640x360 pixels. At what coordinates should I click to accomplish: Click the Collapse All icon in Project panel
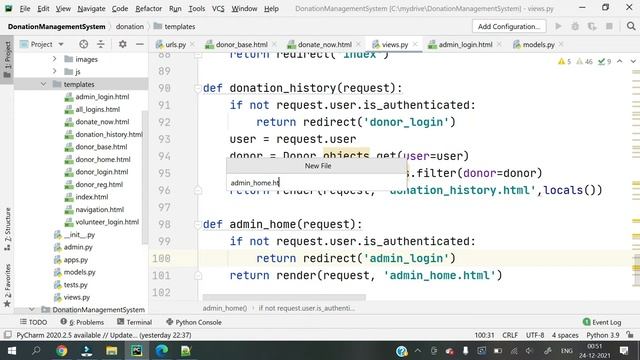coord(101,44)
